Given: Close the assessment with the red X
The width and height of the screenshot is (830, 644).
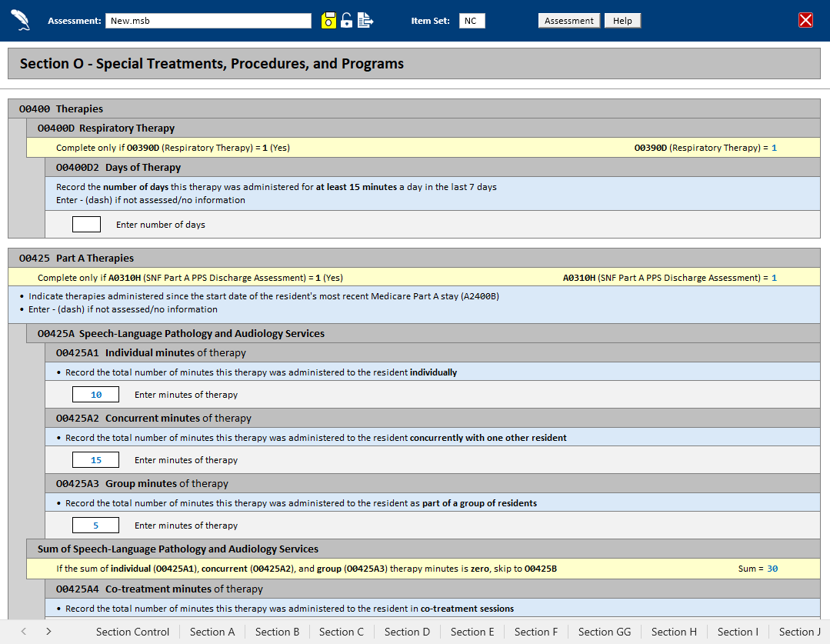Looking at the screenshot, I should tap(805, 20).
